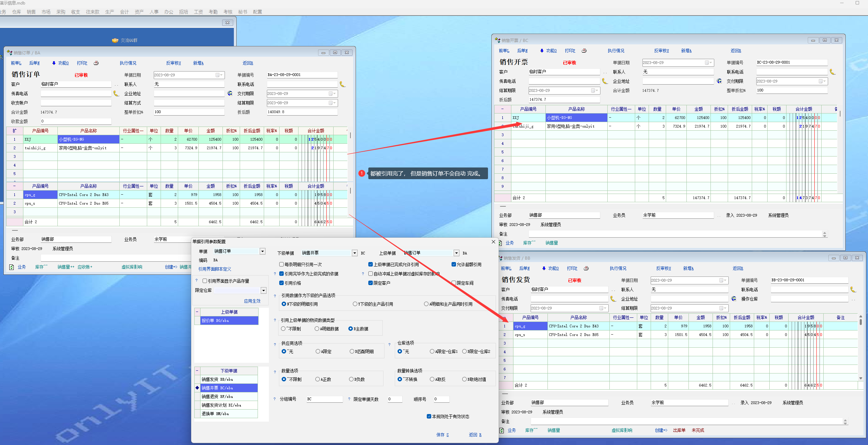This screenshot has height=445, width=868.
Task: Click globe icon next to 企业地址 in sales order
Action: [x=230, y=94]
